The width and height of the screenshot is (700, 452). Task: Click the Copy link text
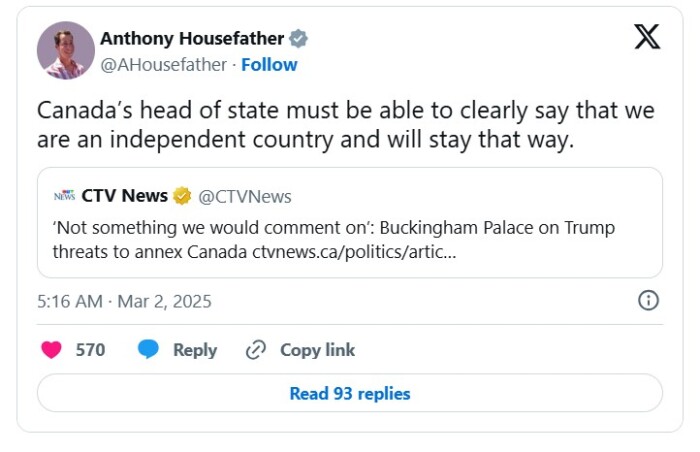point(317,350)
